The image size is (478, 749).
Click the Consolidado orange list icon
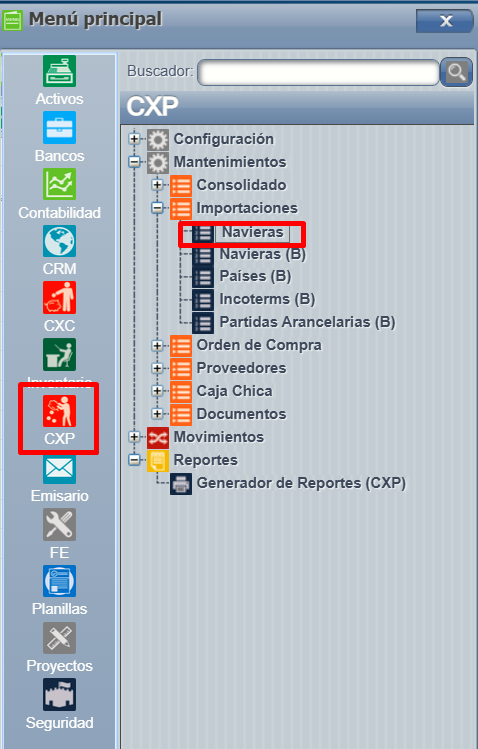pyautogui.click(x=181, y=185)
